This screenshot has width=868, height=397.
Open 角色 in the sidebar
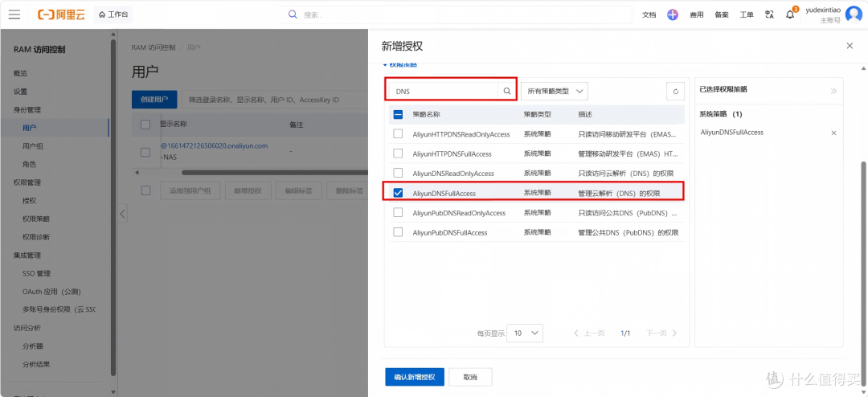click(x=30, y=165)
